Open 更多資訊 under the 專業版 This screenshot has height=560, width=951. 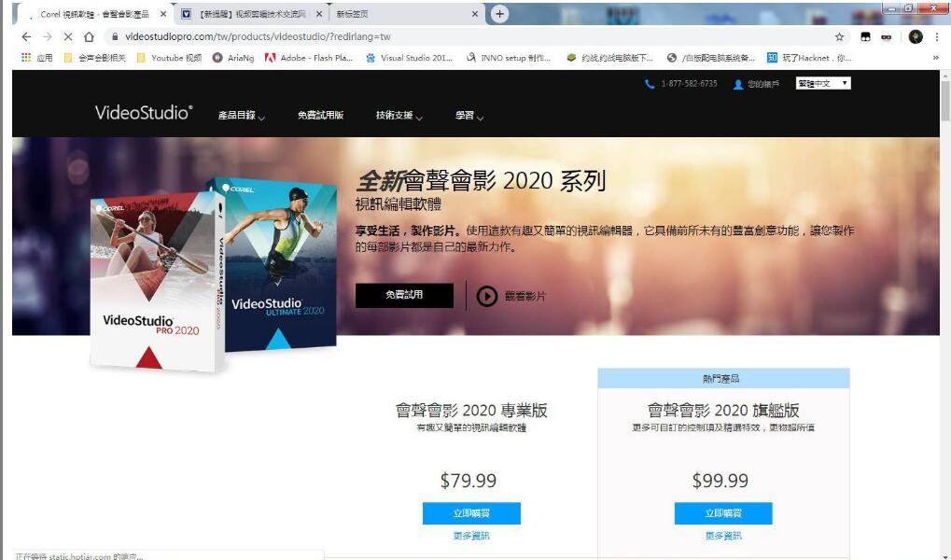(471, 536)
